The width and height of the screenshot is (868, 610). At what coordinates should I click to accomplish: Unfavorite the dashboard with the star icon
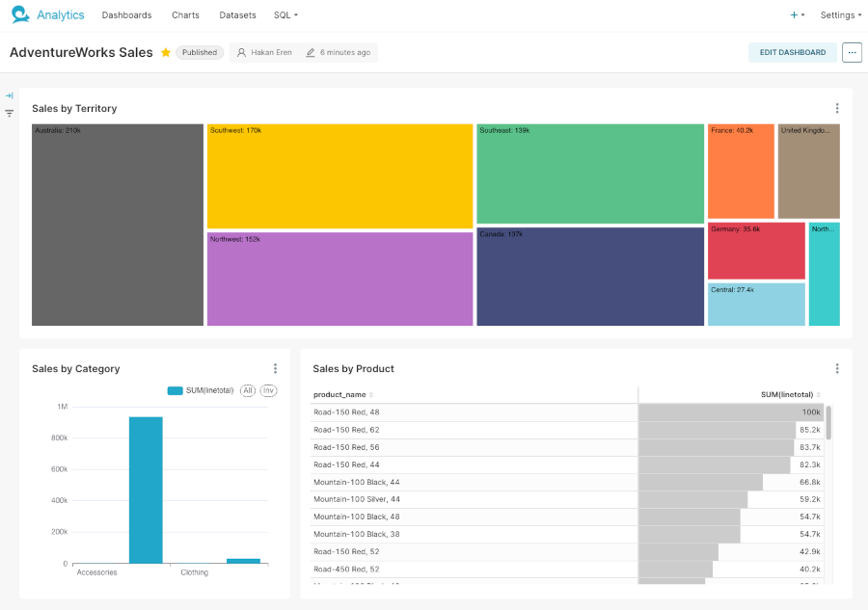[166, 53]
